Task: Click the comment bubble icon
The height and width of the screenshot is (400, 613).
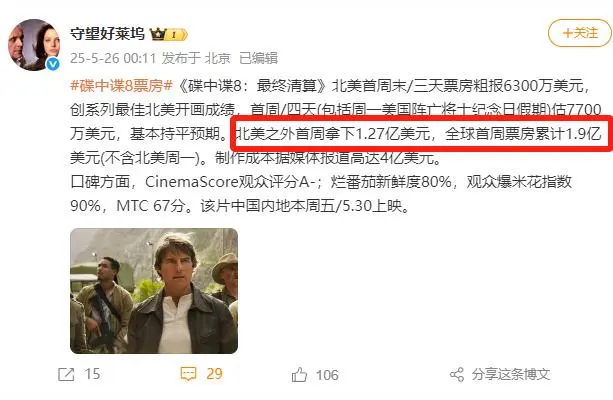Action: (x=188, y=374)
